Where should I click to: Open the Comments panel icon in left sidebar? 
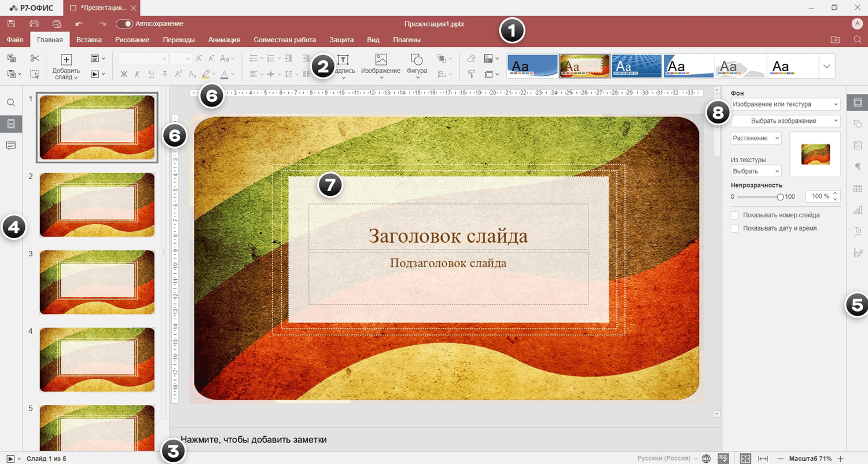click(x=11, y=145)
